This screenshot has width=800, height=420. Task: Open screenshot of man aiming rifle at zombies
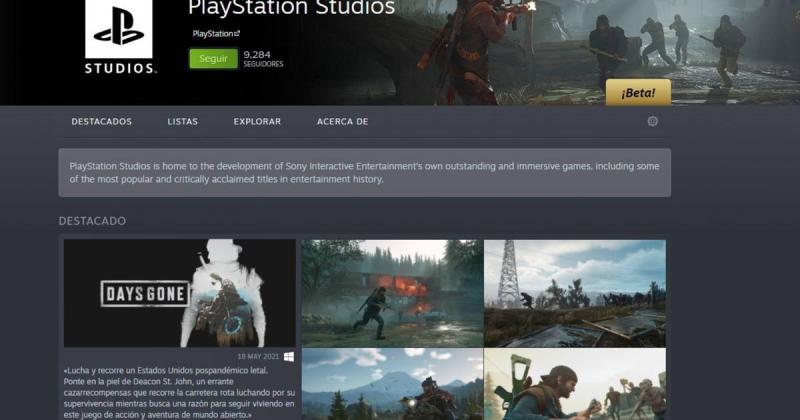[575, 384]
